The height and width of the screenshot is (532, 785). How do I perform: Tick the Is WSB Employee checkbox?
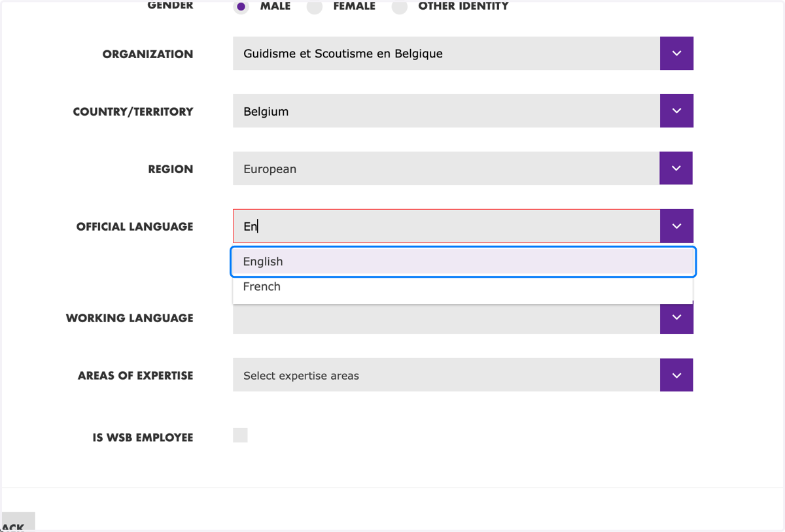(x=240, y=435)
